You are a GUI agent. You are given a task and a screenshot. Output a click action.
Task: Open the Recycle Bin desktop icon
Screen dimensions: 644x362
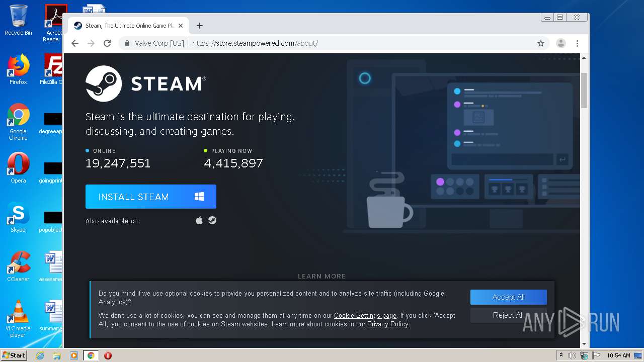click(x=18, y=20)
